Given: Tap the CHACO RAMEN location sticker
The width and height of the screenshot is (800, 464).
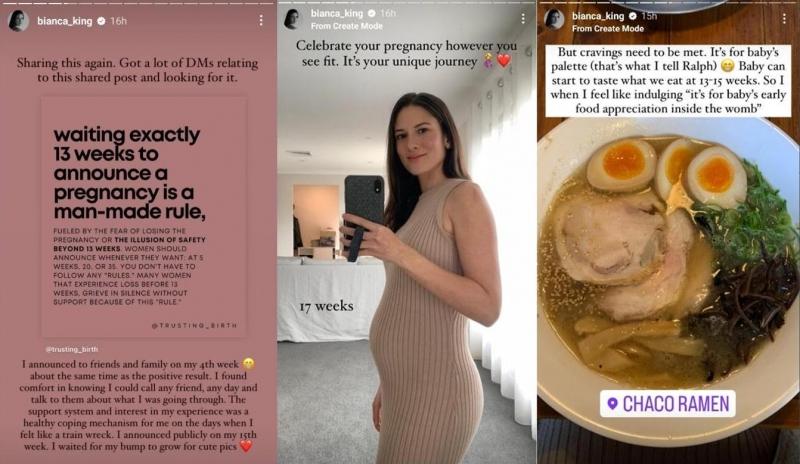Looking at the screenshot, I should [668, 404].
